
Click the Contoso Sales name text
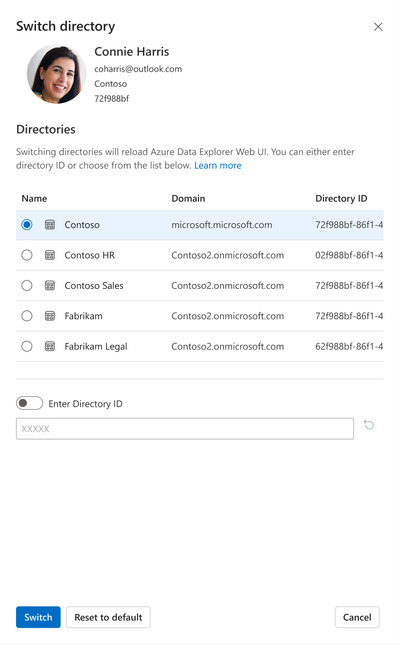(x=94, y=285)
